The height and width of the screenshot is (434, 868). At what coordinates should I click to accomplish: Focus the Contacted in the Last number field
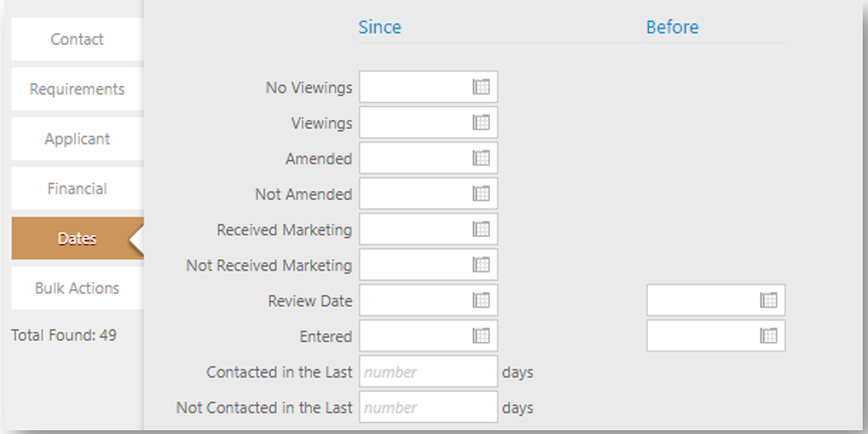(x=428, y=372)
